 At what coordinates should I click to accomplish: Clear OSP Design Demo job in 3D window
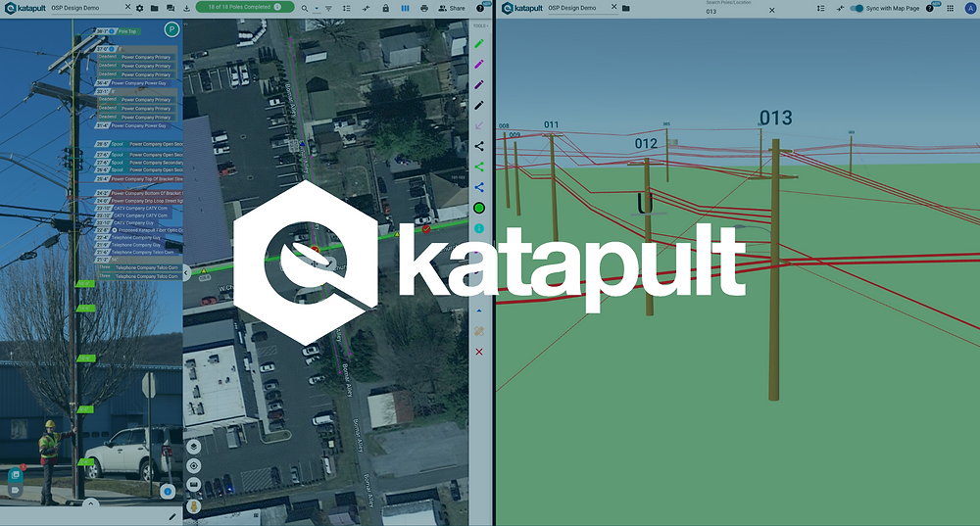[613, 7]
